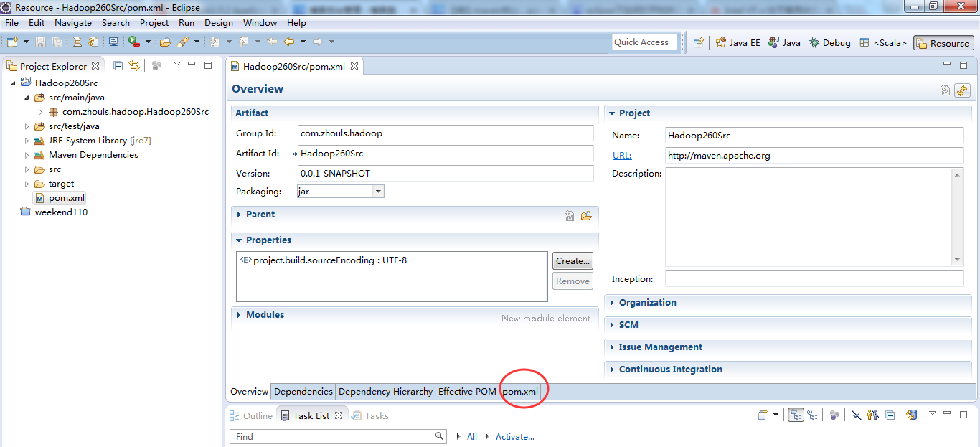Click the Group Id input field
Screen dimensions: 980x447
446,133
